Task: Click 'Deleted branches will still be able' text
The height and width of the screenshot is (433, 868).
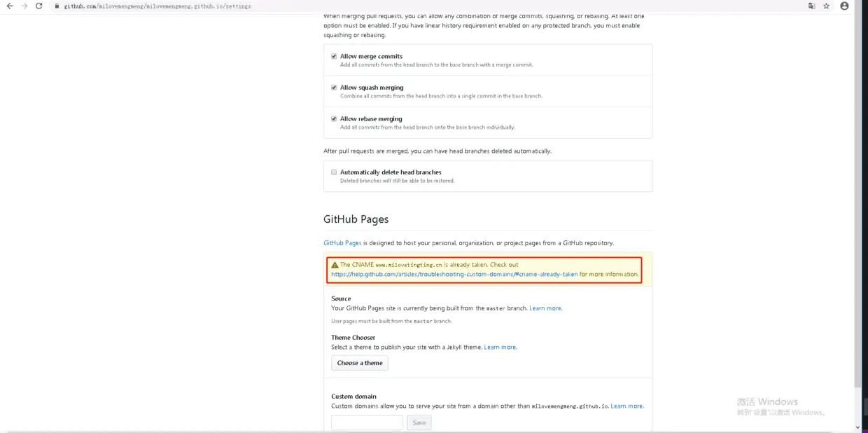Action: [x=398, y=181]
